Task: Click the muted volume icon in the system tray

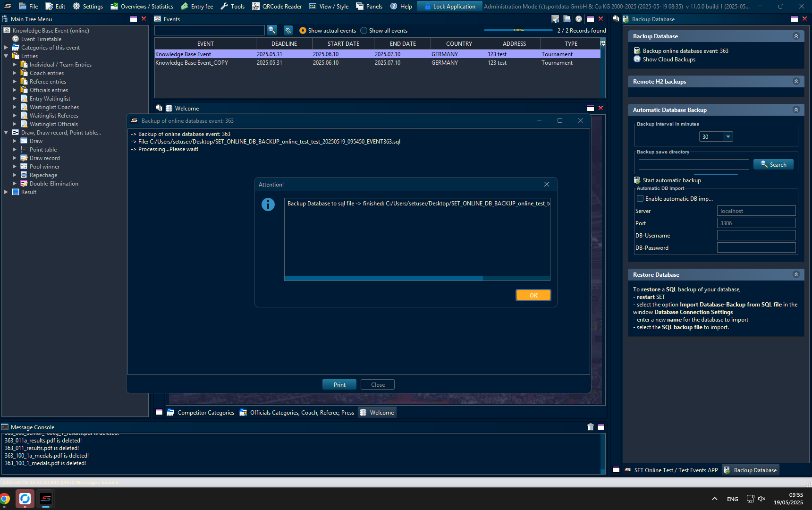Action: pos(762,499)
